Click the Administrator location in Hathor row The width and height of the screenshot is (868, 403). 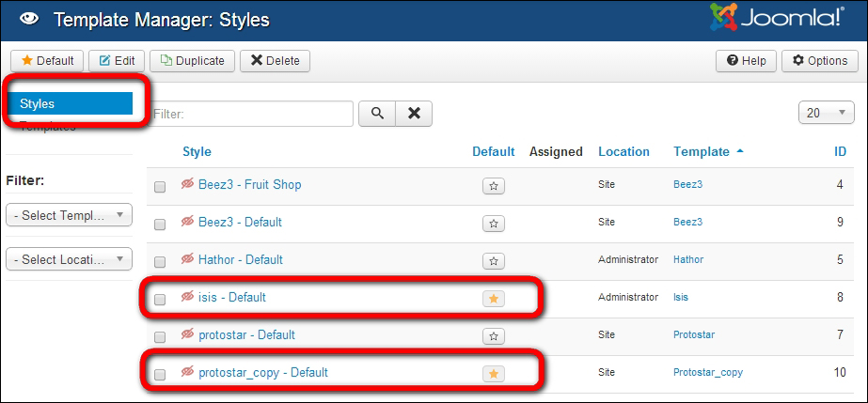(628, 259)
